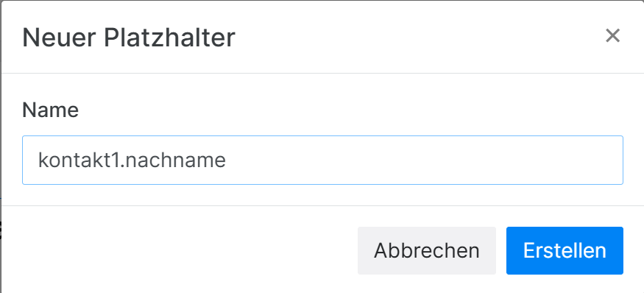This screenshot has width=644, height=293.
Task: Cancel placeholder creation with Abbrechen
Action: pos(427,251)
